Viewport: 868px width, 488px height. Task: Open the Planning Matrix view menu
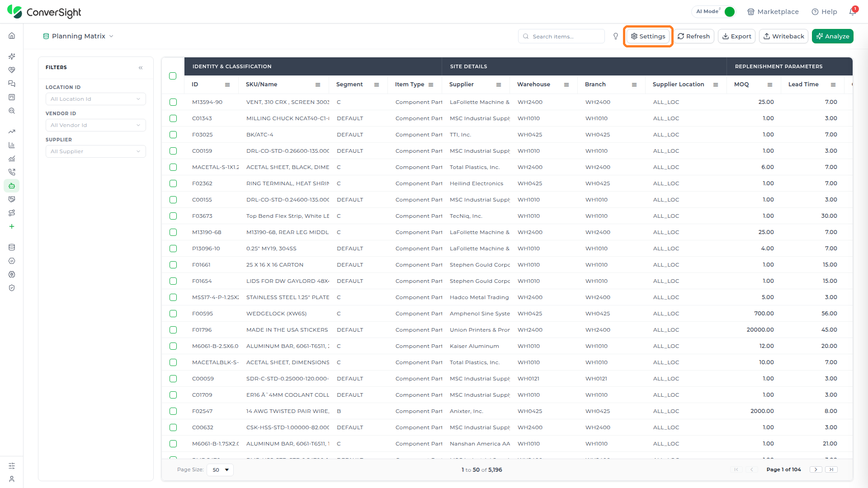[78, 36]
